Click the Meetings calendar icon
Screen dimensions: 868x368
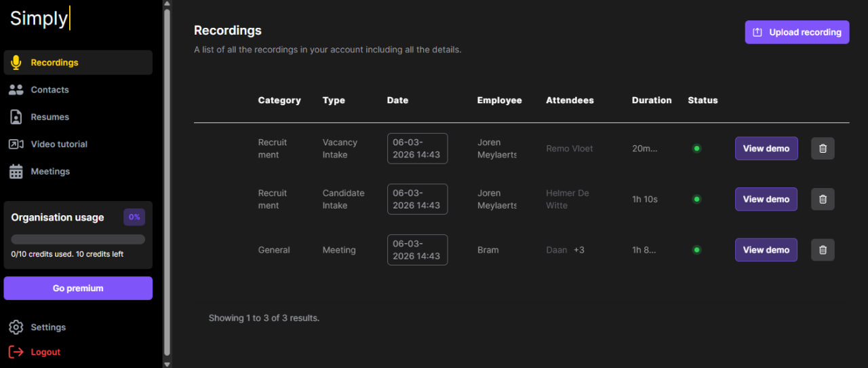16,172
